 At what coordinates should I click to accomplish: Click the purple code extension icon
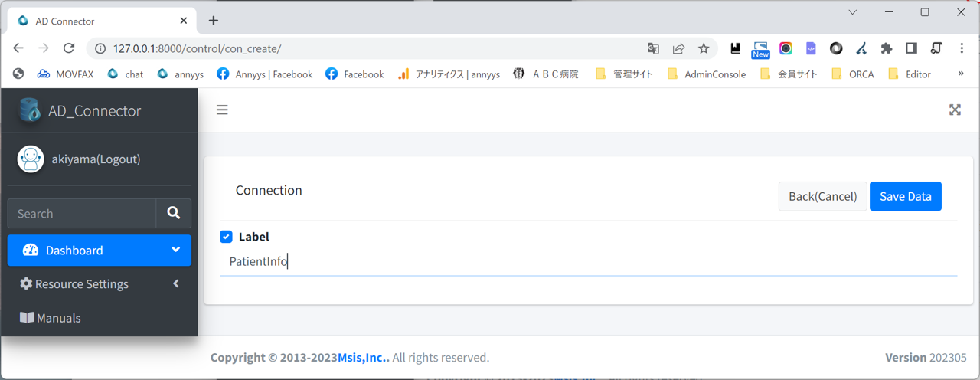811,48
